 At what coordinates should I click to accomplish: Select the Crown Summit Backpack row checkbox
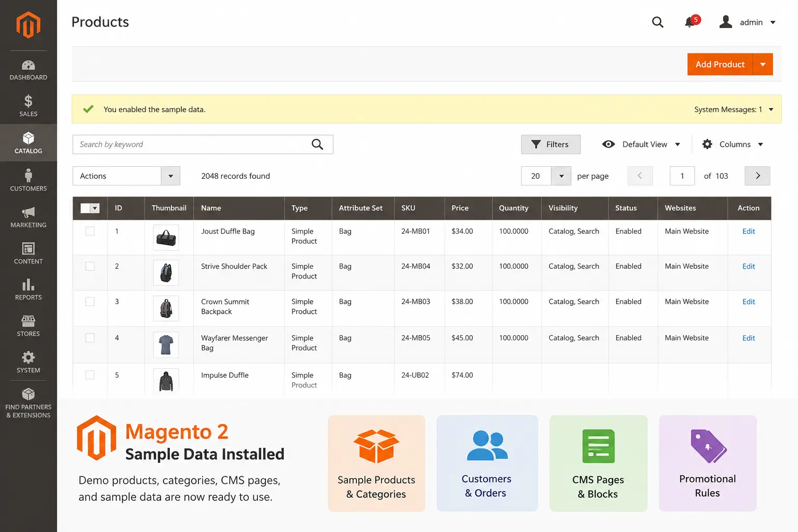click(90, 301)
